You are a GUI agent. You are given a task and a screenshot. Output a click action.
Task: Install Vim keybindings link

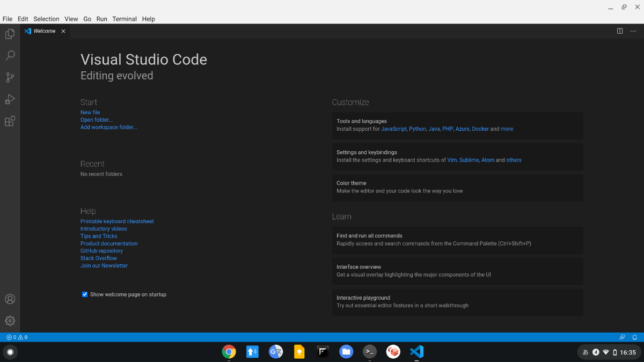[452, 160]
